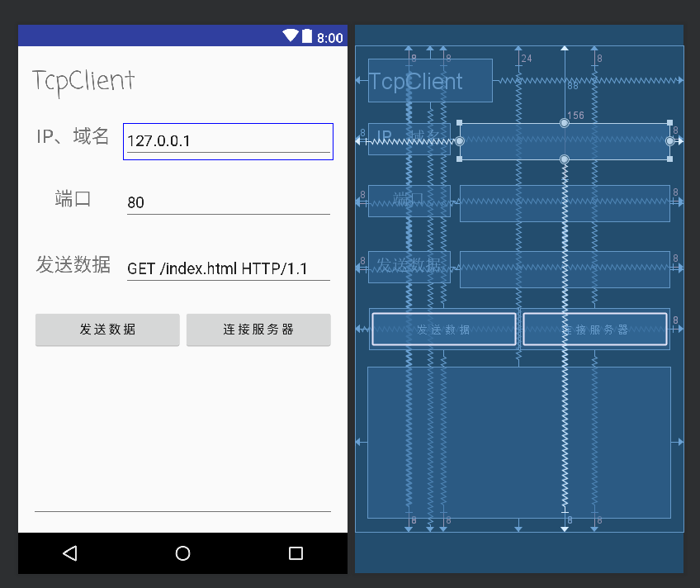Tap the Android back navigation icon
The height and width of the screenshot is (588, 700).
pyautogui.click(x=70, y=553)
